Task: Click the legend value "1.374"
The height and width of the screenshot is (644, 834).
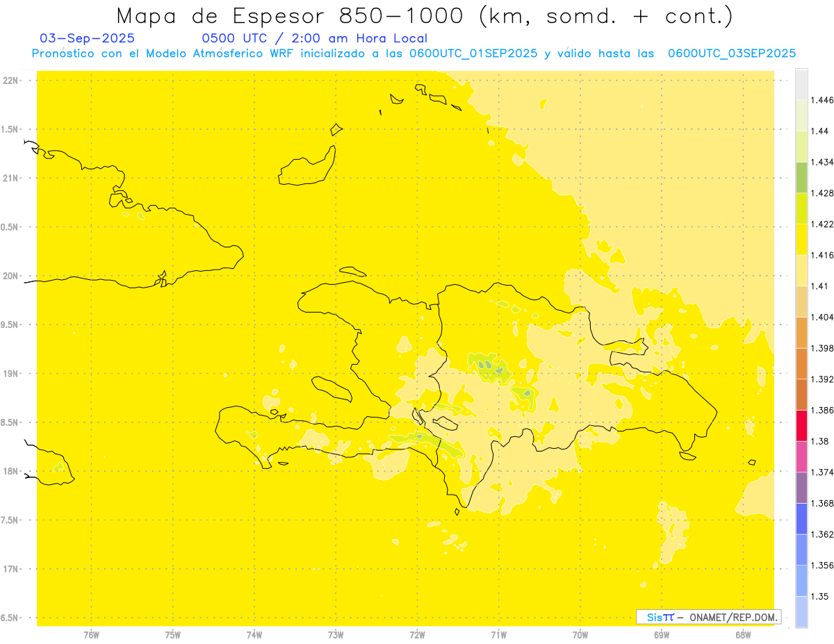Action: (823, 472)
